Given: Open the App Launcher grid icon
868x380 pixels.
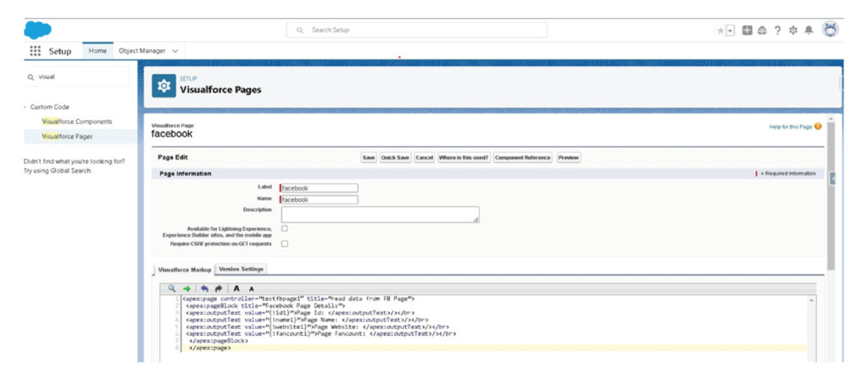Looking at the screenshot, I should click(x=35, y=50).
